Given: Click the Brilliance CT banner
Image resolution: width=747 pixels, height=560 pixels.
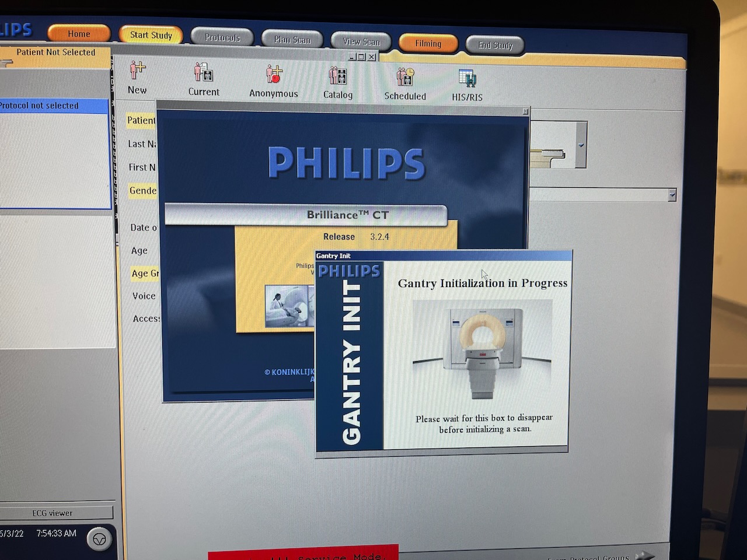Looking at the screenshot, I should (306, 215).
